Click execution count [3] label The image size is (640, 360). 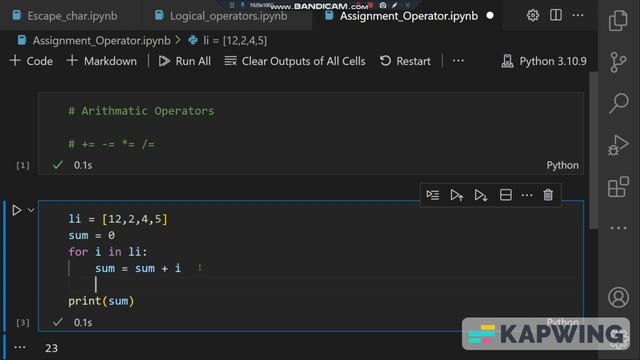23,322
